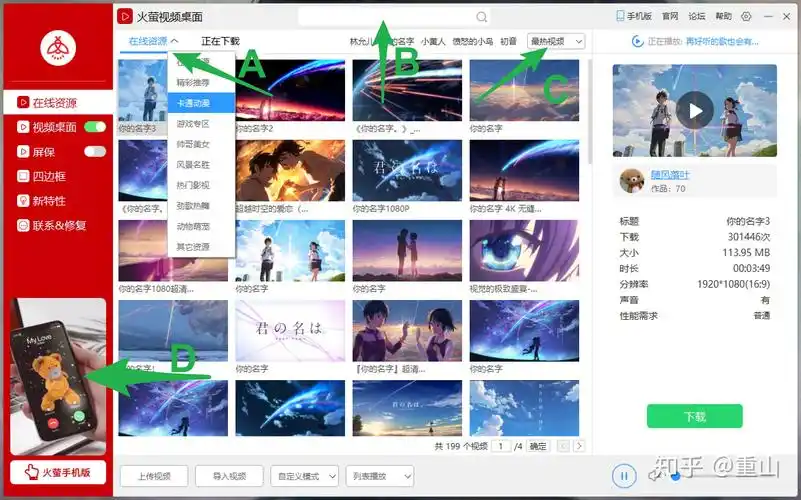Open the 屏保 sidebar section
This screenshot has height=500, width=801.
(x=36, y=152)
